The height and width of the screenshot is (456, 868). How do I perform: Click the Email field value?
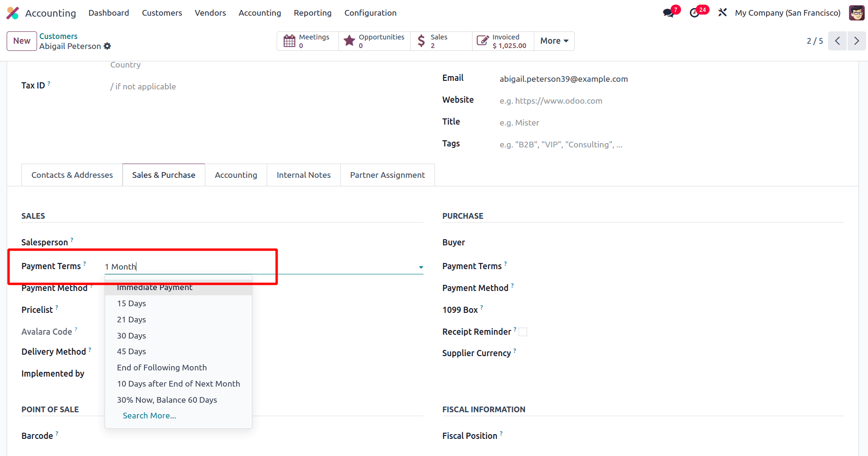564,79
